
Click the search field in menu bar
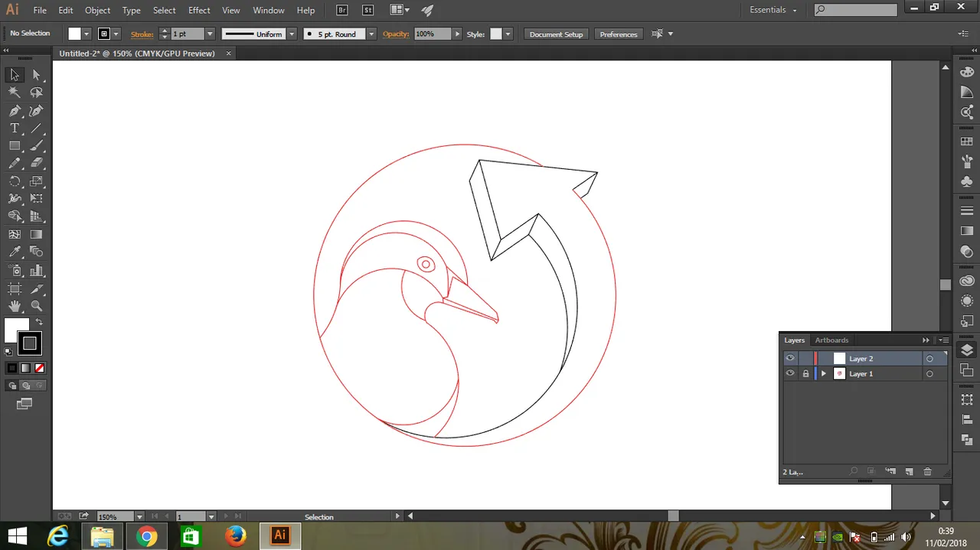coord(855,10)
